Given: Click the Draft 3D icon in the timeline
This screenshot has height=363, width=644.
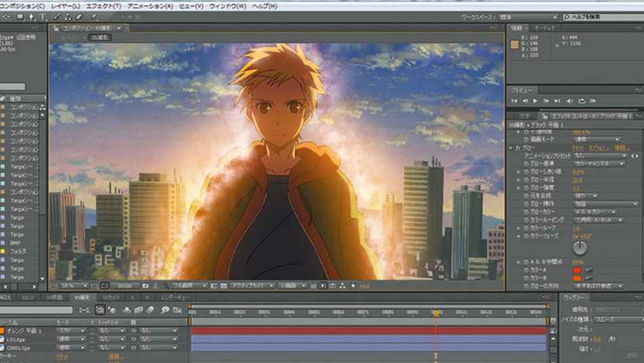Looking at the screenshot, I should (x=112, y=310).
